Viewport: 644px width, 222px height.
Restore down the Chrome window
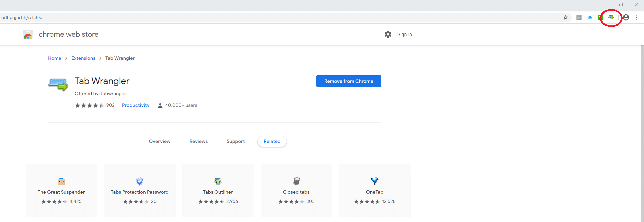click(621, 5)
